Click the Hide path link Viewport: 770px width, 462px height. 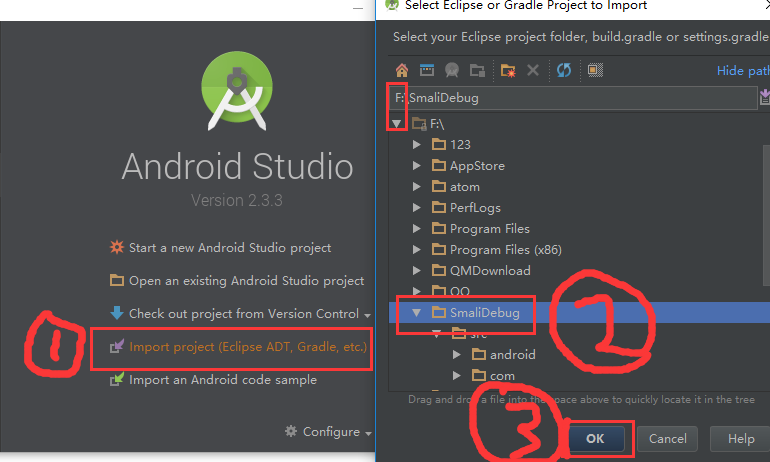743,71
